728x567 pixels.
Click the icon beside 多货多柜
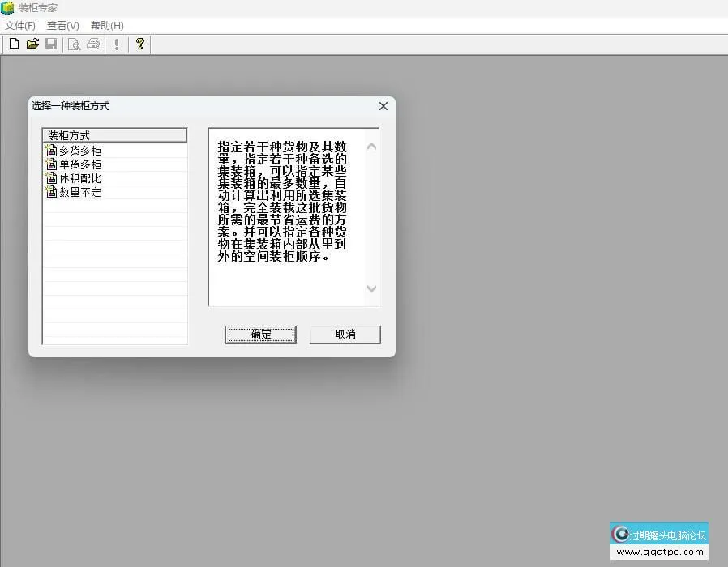pos(51,151)
